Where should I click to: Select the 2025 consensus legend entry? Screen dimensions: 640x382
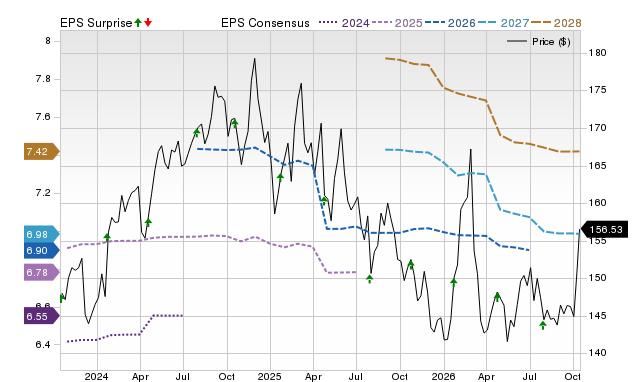coord(397,23)
